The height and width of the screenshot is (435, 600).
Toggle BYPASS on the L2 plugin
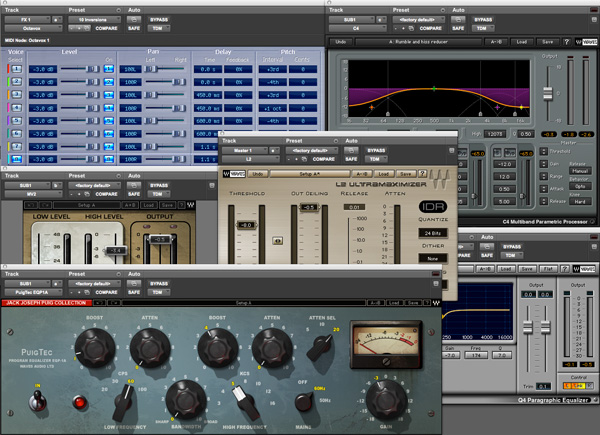click(376, 150)
